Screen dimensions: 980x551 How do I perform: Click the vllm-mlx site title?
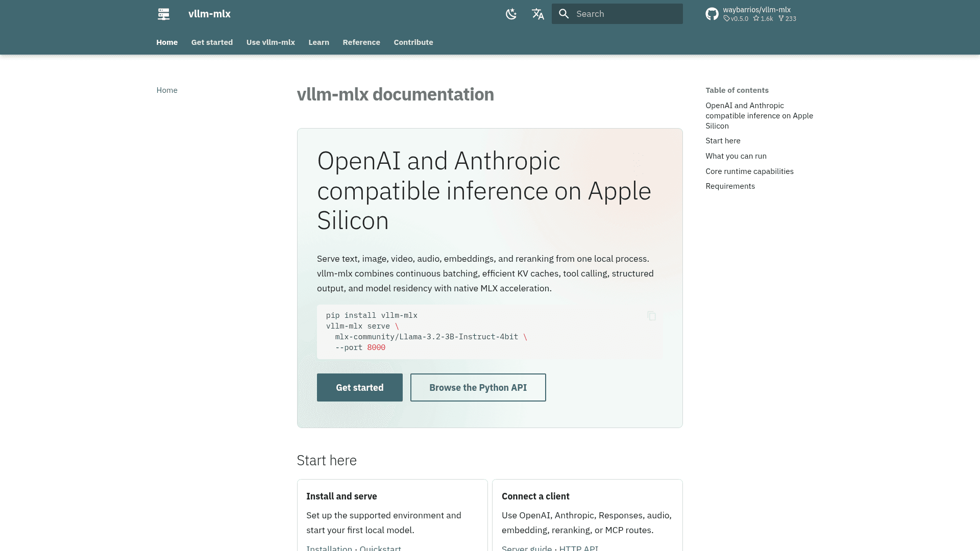pyautogui.click(x=209, y=14)
